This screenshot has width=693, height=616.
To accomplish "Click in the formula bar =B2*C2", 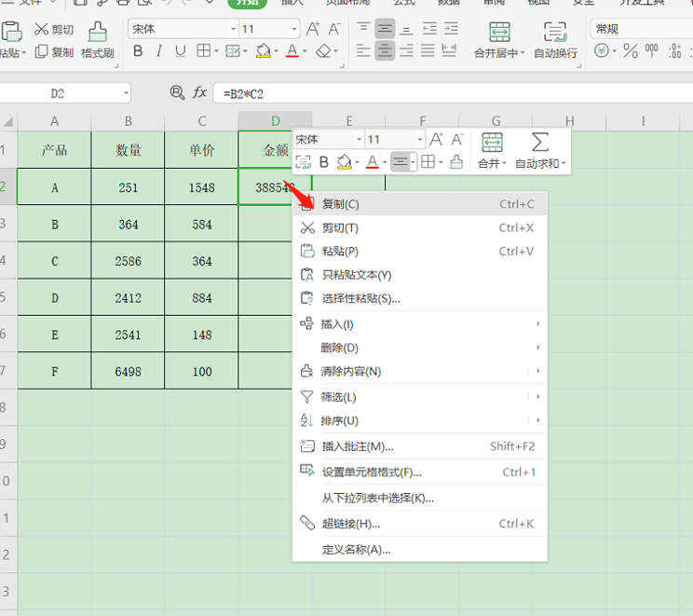I will [453, 94].
